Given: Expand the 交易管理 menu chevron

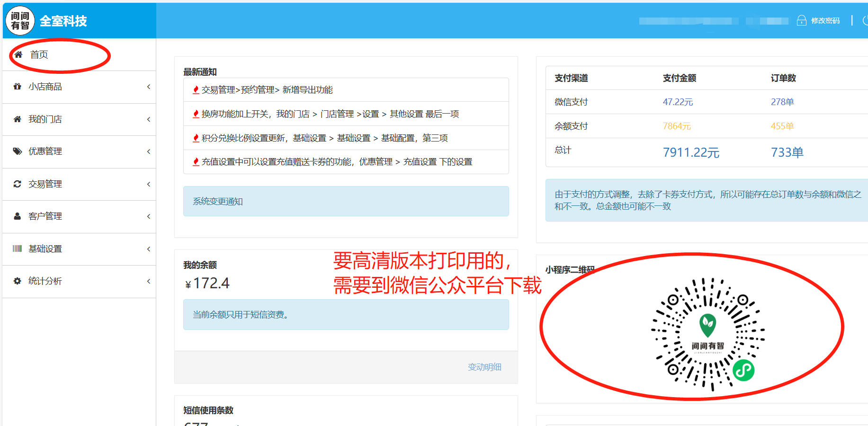Looking at the screenshot, I should coord(149,184).
